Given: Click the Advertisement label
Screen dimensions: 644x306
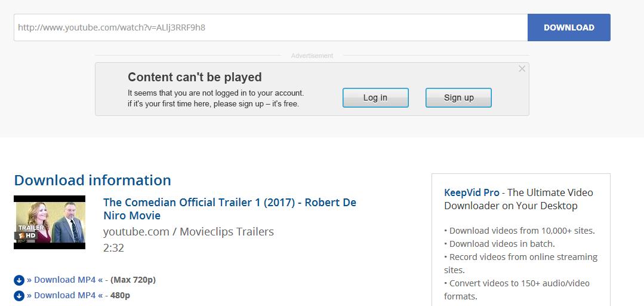Looking at the screenshot, I should tap(312, 56).
